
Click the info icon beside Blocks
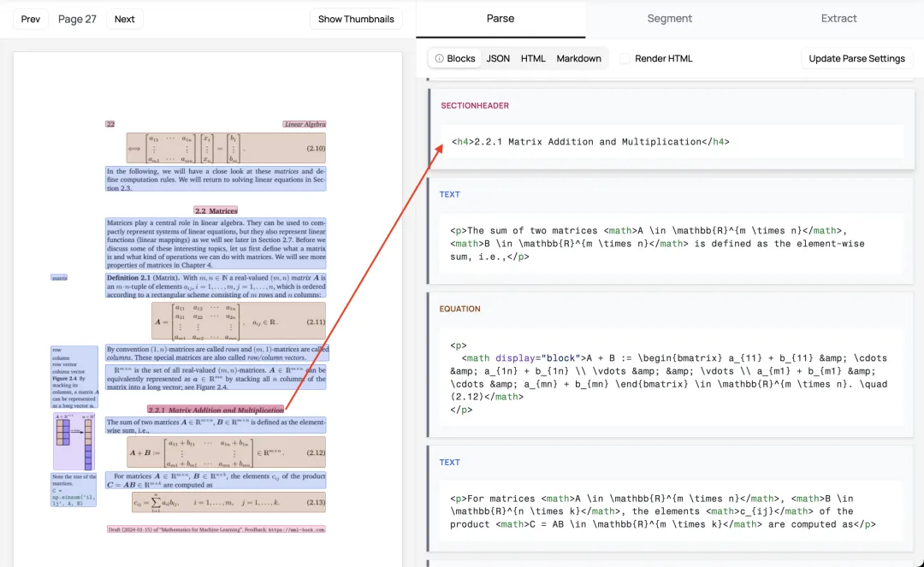tap(439, 58)
